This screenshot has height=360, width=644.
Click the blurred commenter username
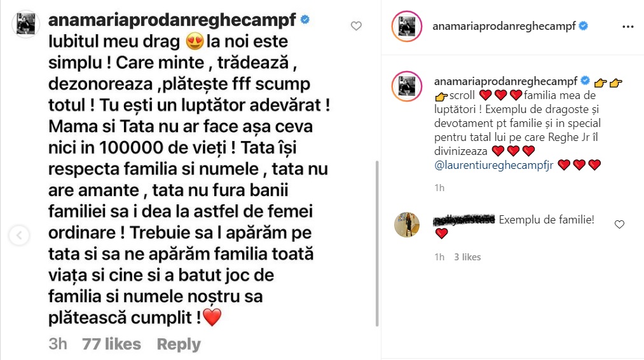464,220
